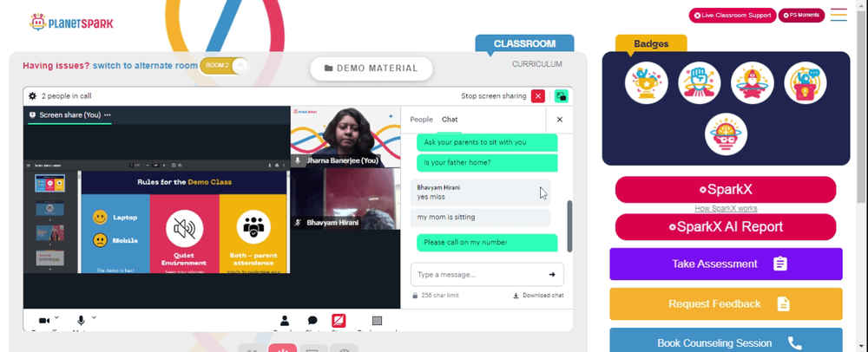The width and height of the screenshot is (868, 352).
Task: Switch to the CLASSROOM tab
Action: tap(524, 43)
